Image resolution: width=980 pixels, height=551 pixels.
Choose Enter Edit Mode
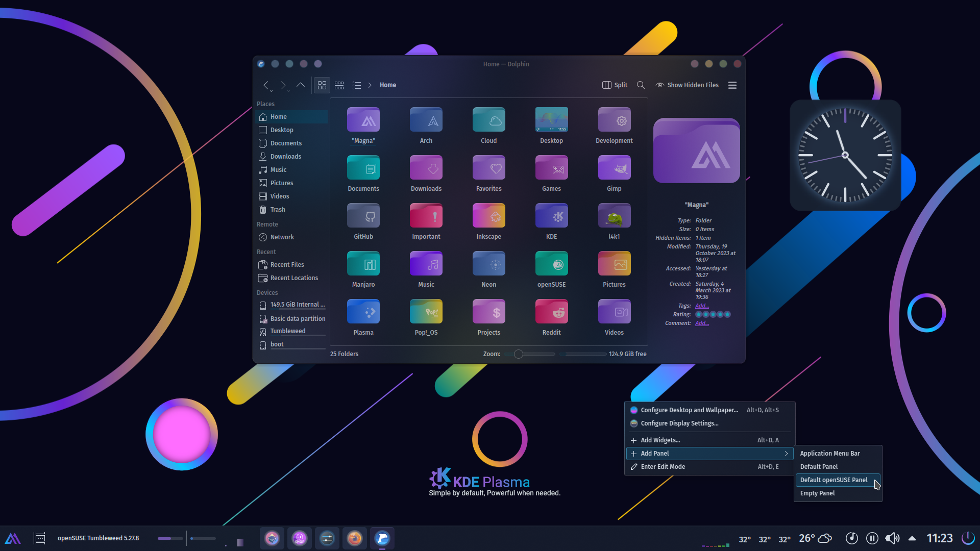pyautogui.click(x=709, y=467)
